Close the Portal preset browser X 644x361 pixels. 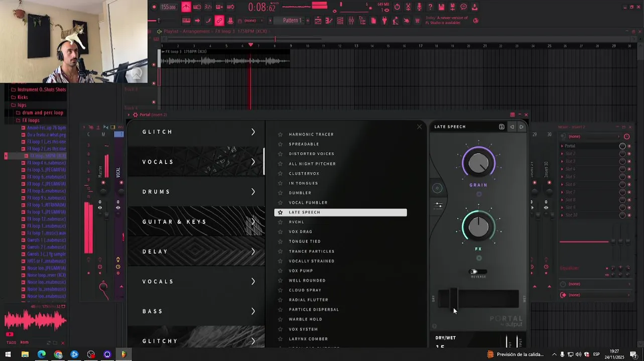[x=419, y=127]
